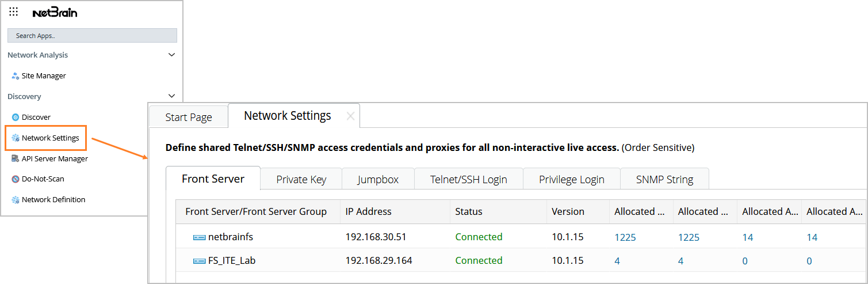Click inside the Search Apps field

pos(92,36)
